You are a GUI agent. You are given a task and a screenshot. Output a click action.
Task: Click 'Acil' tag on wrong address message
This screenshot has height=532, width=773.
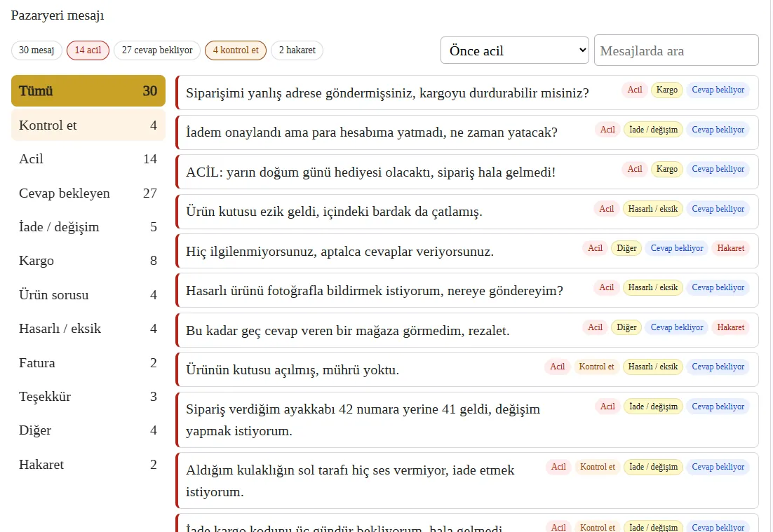pos(635,90)
